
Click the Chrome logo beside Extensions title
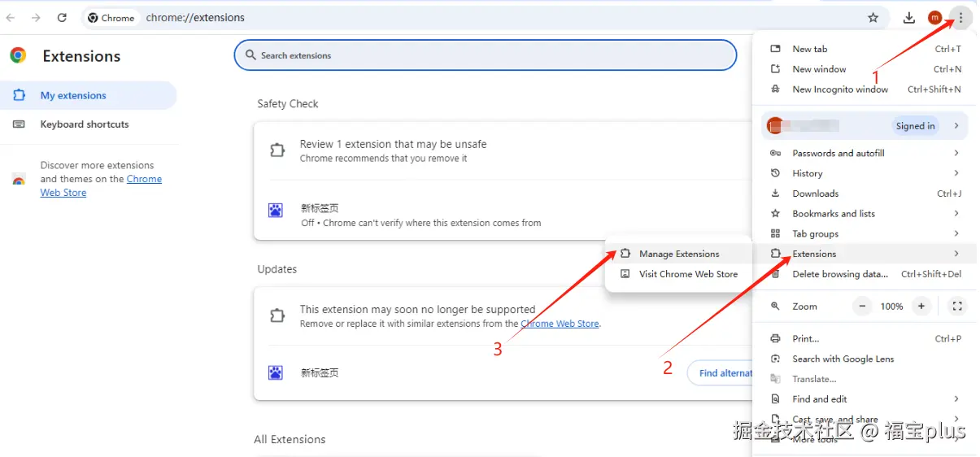point(18,55)
